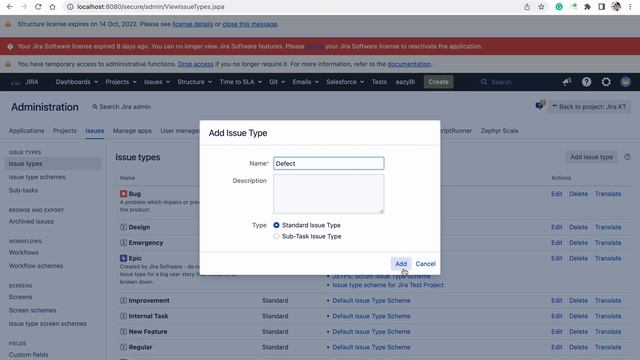Cancel the Add Issue Type dialog
Viewport: 640px width, 360px height.
click(425, 264)
